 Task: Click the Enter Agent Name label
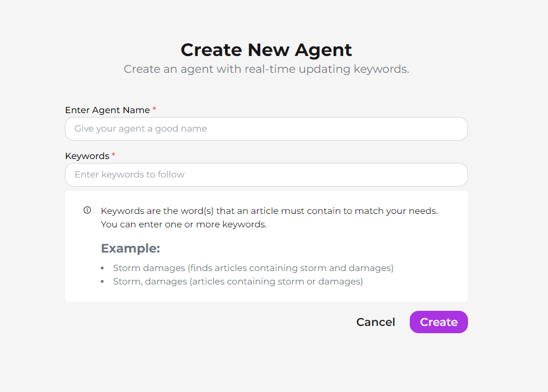click(107, 110)
